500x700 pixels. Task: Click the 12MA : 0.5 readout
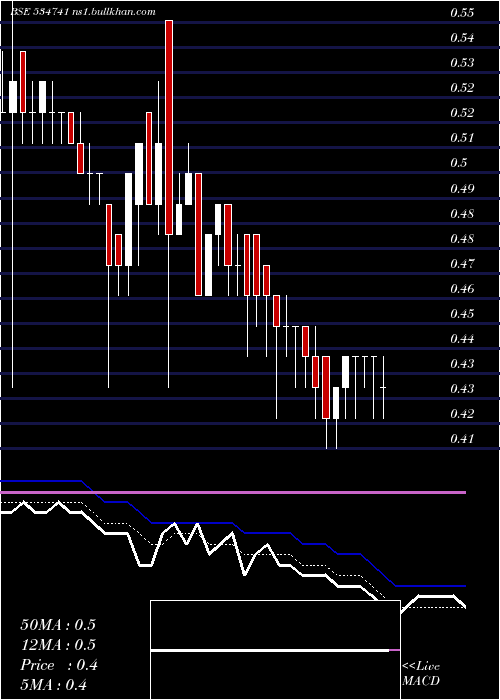coord(58,645)
